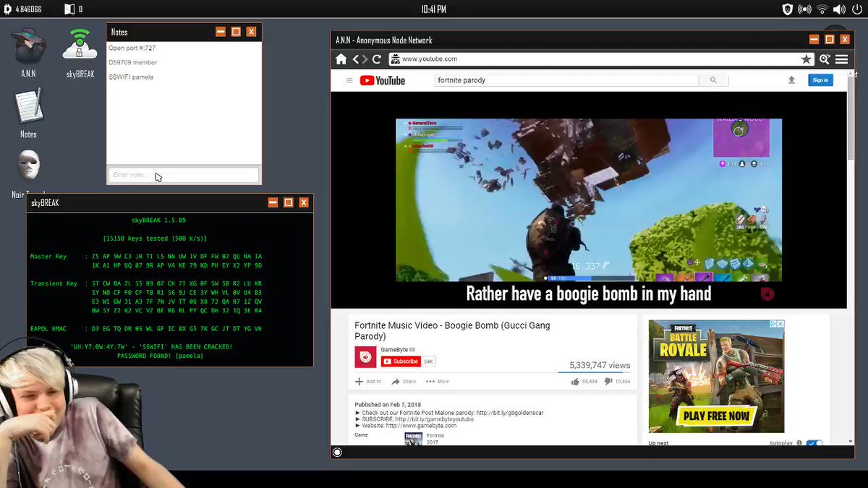
Task: Reload the page in A.N.N browser
Action: [376, 59]
